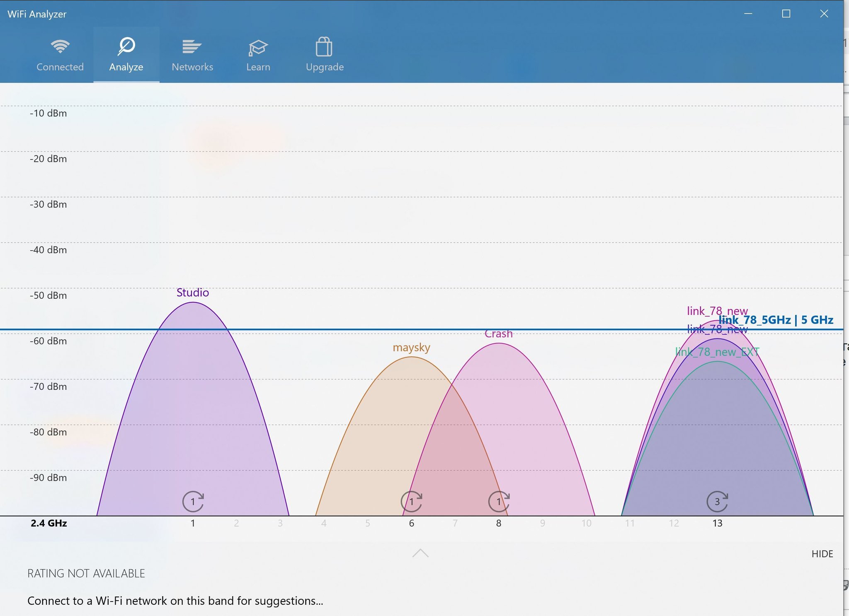Toggle the 2.4 GHz band label
849x616 pixels.
49,523
